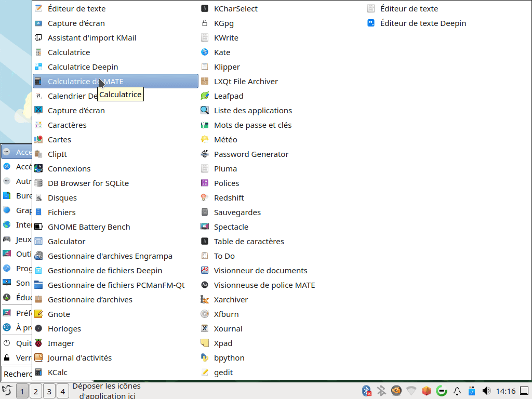This screenshot has width=532, height=399.
Task: Open KGpg entry
Action: click(x=282, y=23)
